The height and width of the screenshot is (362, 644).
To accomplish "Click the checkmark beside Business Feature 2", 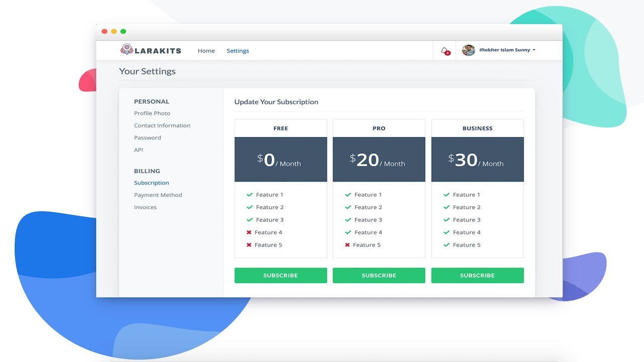I will click(446, 207).
